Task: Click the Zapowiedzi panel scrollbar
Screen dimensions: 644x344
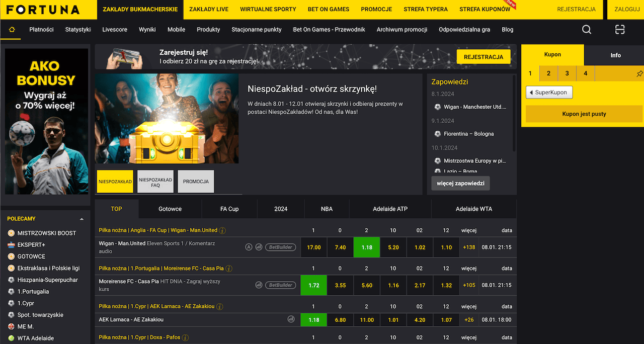Action: click(x=514, y=113)
